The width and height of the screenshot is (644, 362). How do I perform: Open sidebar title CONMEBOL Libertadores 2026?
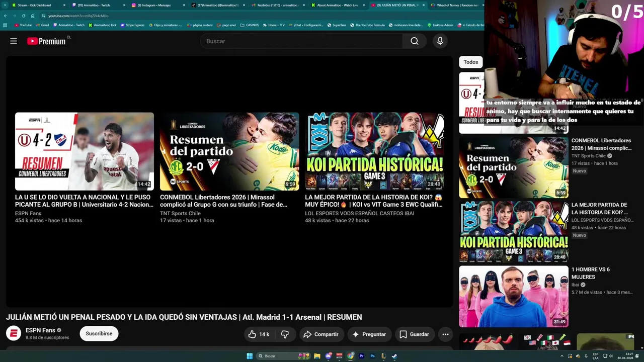pos(601,144)
